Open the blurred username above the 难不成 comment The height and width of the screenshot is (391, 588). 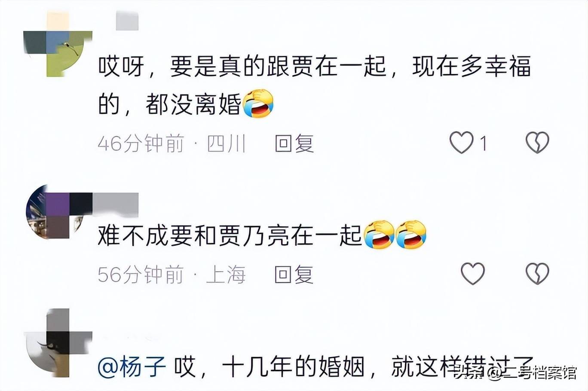pyautogui.click(x=116, y=204)
